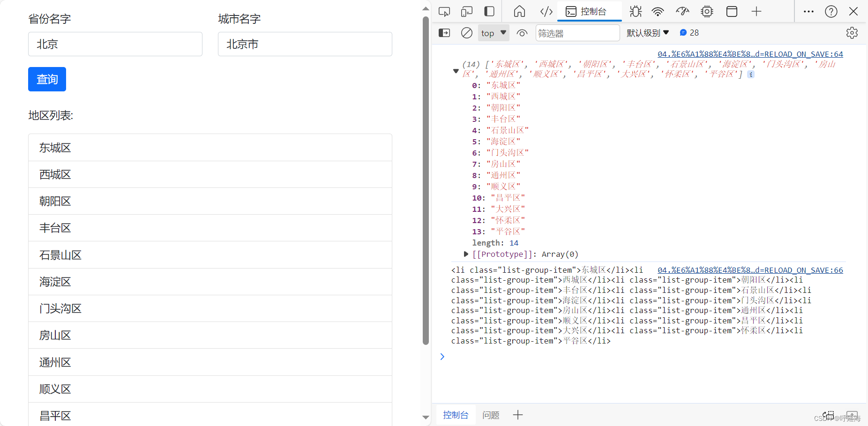Open the Network wifi tab icon
The height and width of the screenshot is (426, 868).
click(x=658, y=11)
